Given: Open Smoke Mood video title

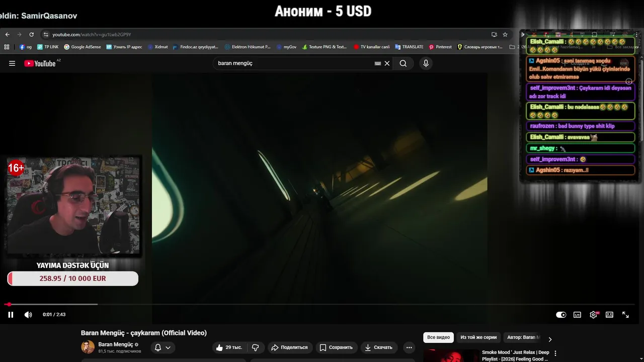Looking at the screenshot, I should [516, 356].
